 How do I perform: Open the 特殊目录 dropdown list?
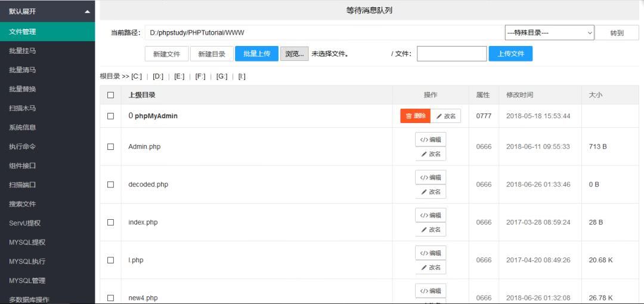pyautogui.click(x=549, y=33)
